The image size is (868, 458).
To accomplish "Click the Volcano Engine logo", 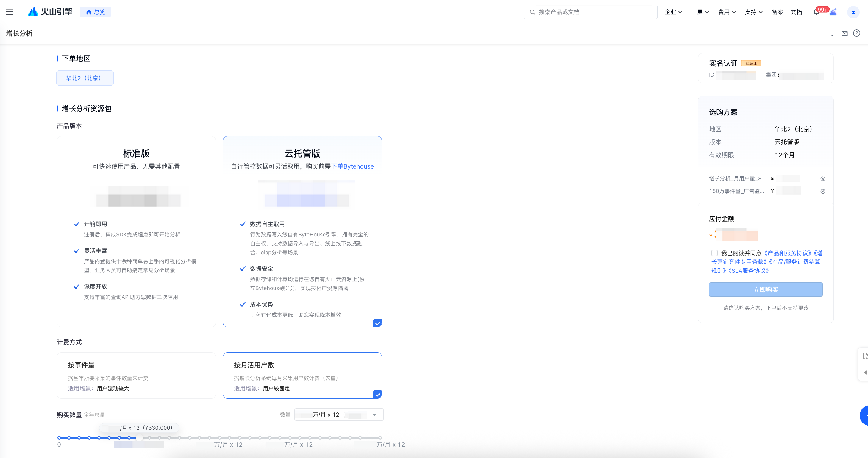I will (50, 12).
